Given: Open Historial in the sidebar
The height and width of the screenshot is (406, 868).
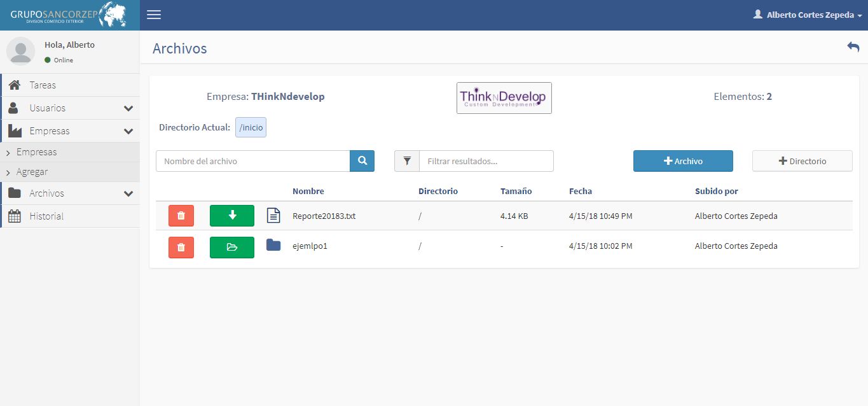Looking at the screenshot, I should coord(46,216).
